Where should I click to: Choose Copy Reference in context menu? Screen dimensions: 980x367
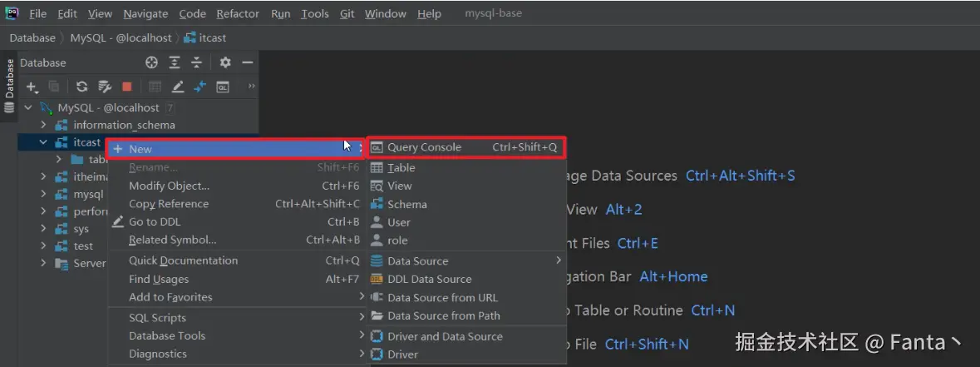(238, 204)
